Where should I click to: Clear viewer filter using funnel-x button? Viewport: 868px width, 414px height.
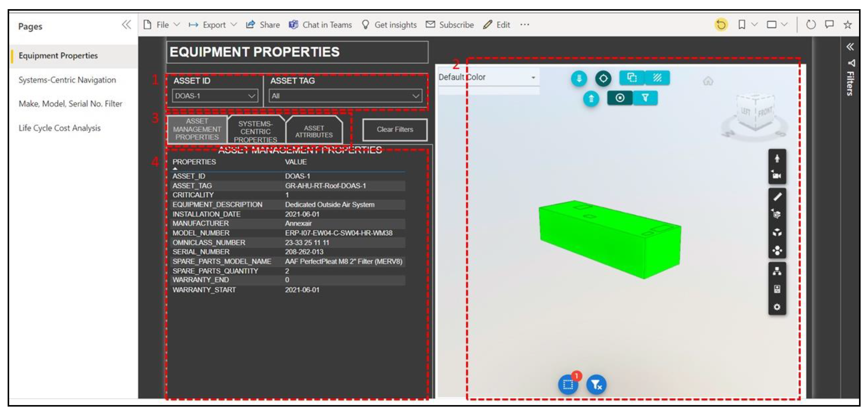(x=596, y=384)
